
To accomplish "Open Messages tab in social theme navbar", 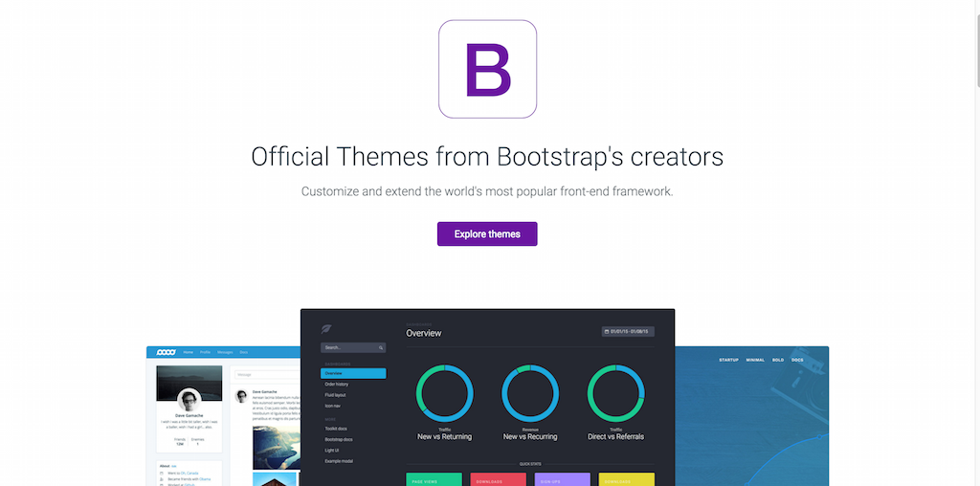I will [225, 352].
